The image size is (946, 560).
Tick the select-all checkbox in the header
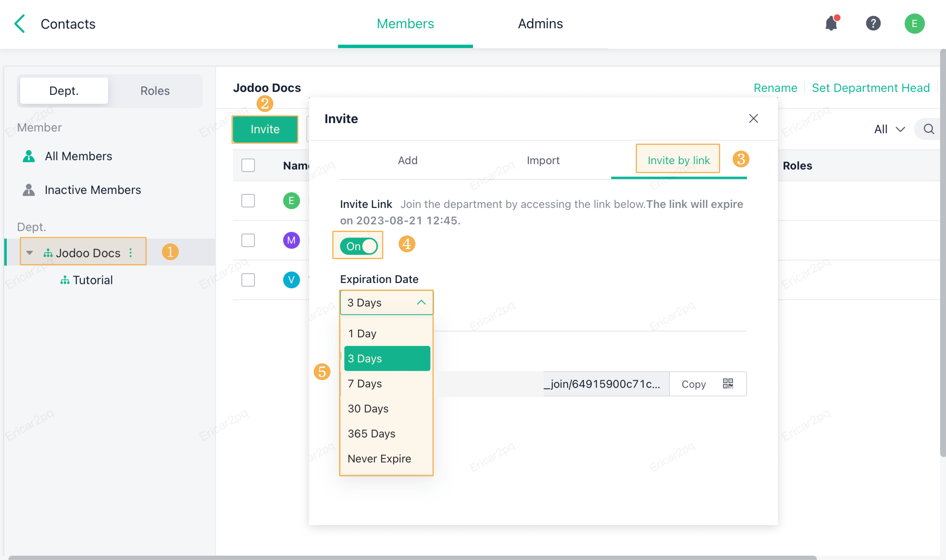click(248, 165)
